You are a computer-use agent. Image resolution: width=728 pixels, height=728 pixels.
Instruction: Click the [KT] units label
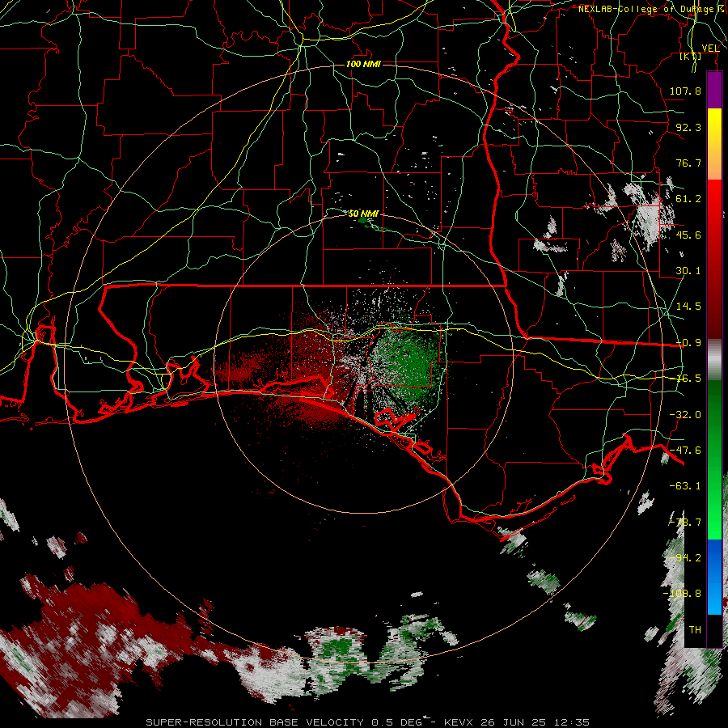click(x=691, y=57)
